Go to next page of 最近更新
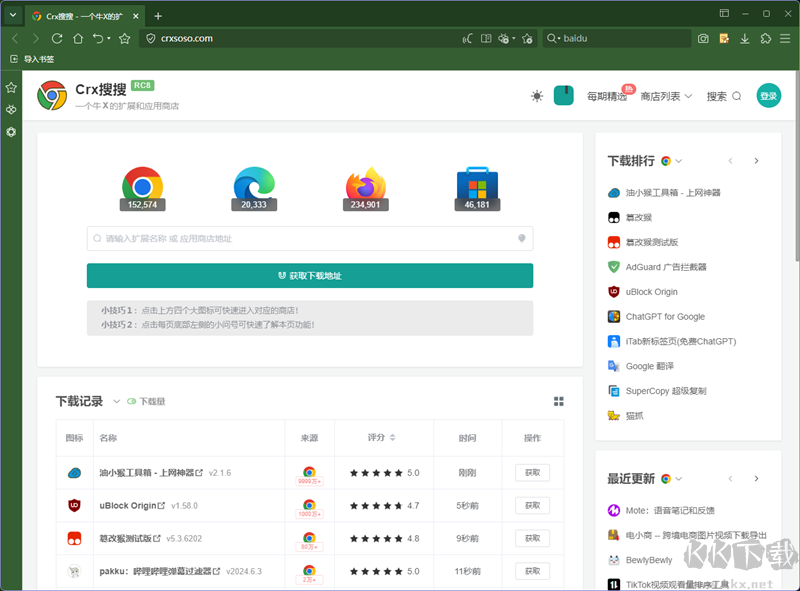The width and height of the screenshot is (800, 591). tap(756, 479)
